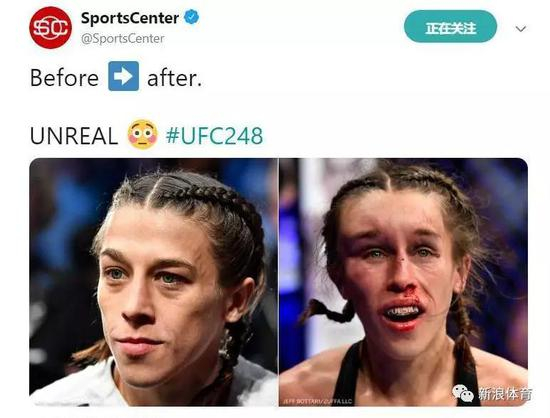550x418 pixels.
Task: Toggle the teal 正在关注 following button
Action: click(x=450, y=27)
